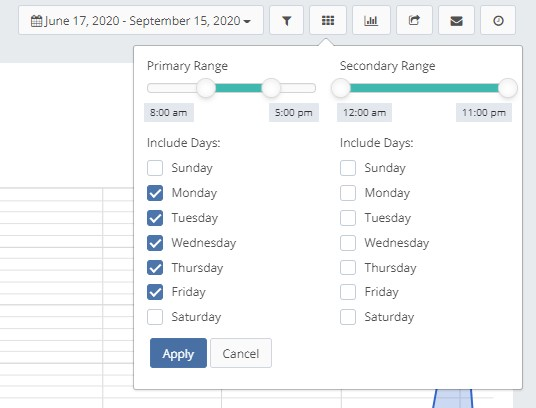
Task: Enable Wednesday in Secondary Range days
Action: [x=348, y=243]
